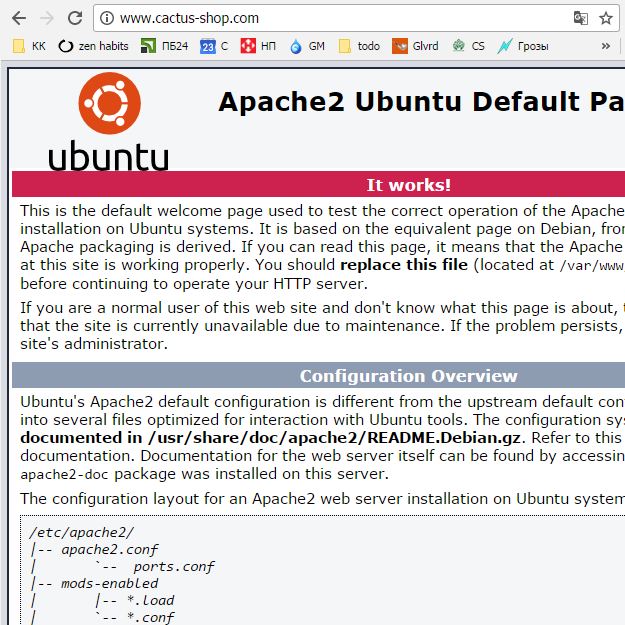Go back to the previous page
This screenshot has width=625, height=625.
point(19,18)
